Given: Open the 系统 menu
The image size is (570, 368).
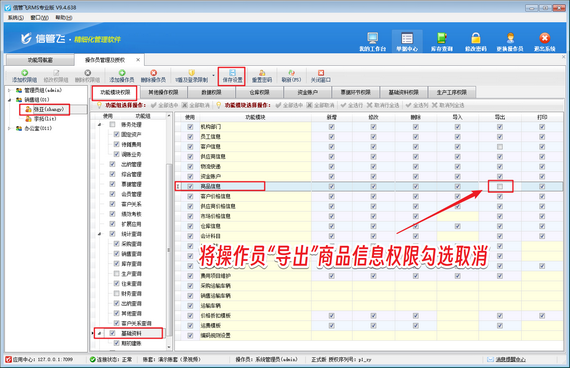Looking at the screenshot, I should [x=15, y=17].
